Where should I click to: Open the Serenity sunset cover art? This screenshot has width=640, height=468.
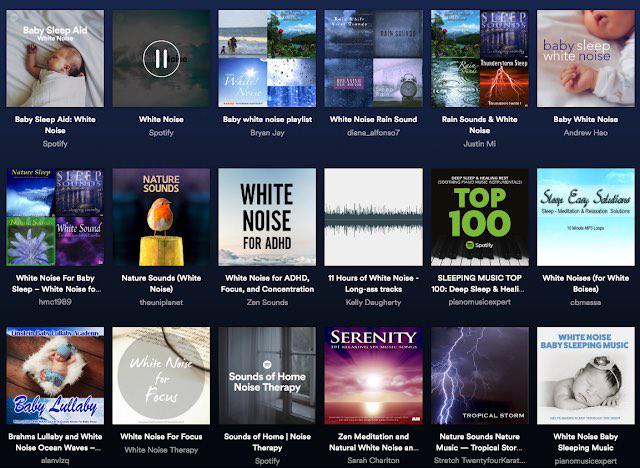pyautogui.click(x=373, y=375)
